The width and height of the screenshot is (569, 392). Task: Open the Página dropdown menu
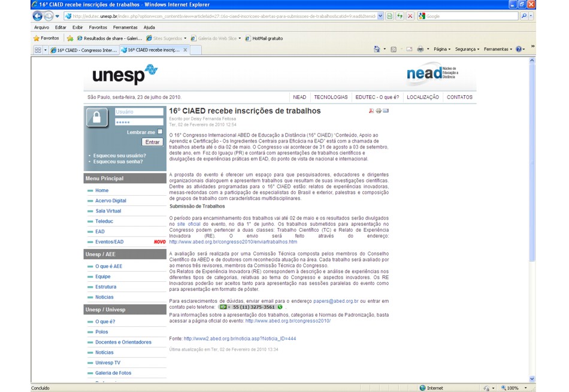(442, 49)
